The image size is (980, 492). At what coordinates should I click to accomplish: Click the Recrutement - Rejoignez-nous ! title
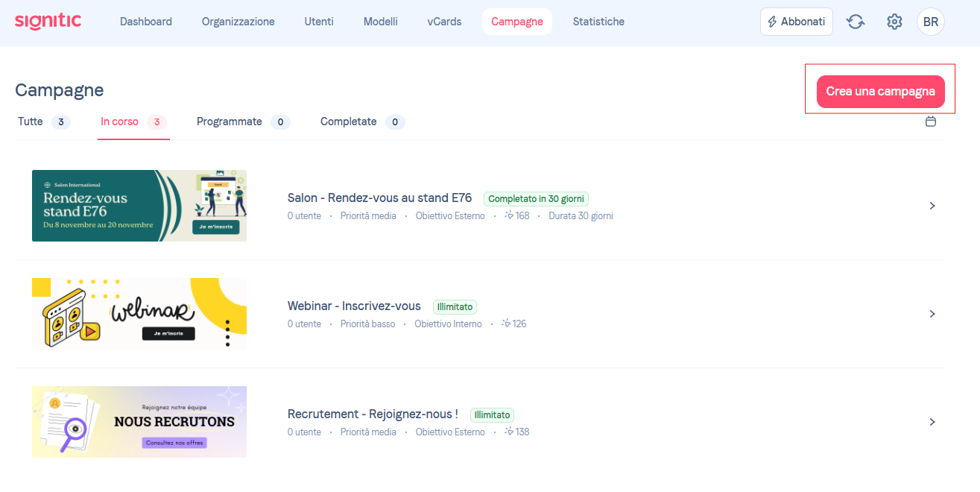point(373,414)
